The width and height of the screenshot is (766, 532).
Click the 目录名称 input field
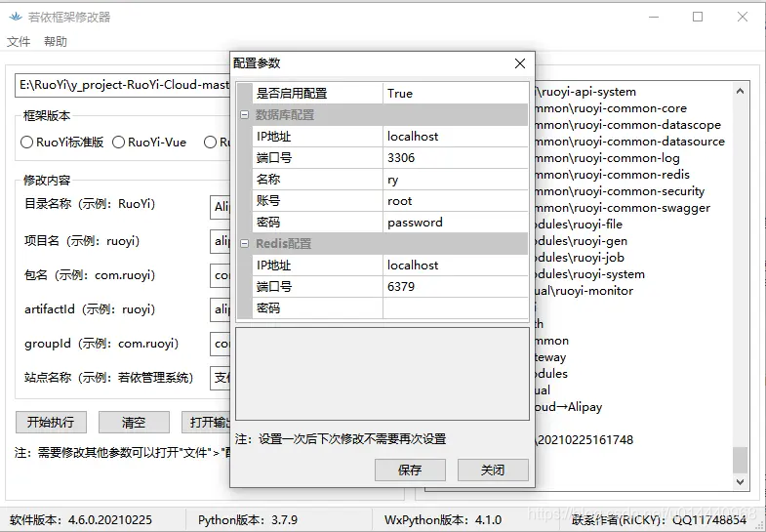(221, 207)
